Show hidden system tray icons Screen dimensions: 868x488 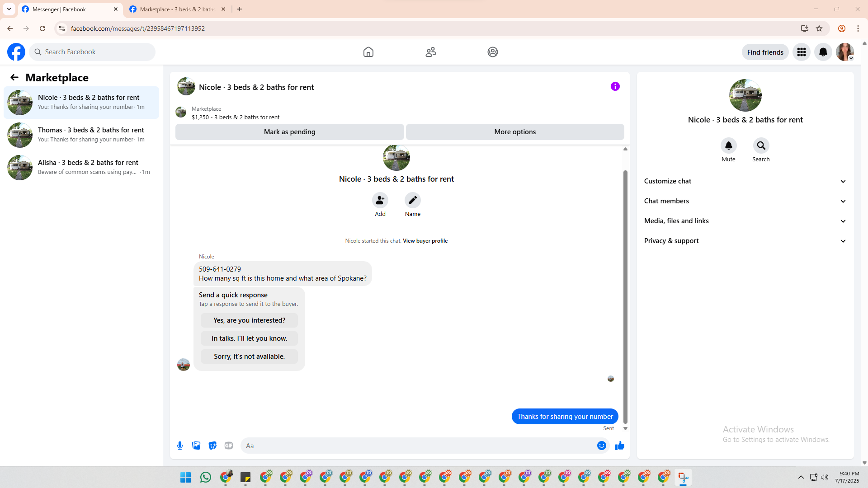pyautogui.click(x=801, y=477)
